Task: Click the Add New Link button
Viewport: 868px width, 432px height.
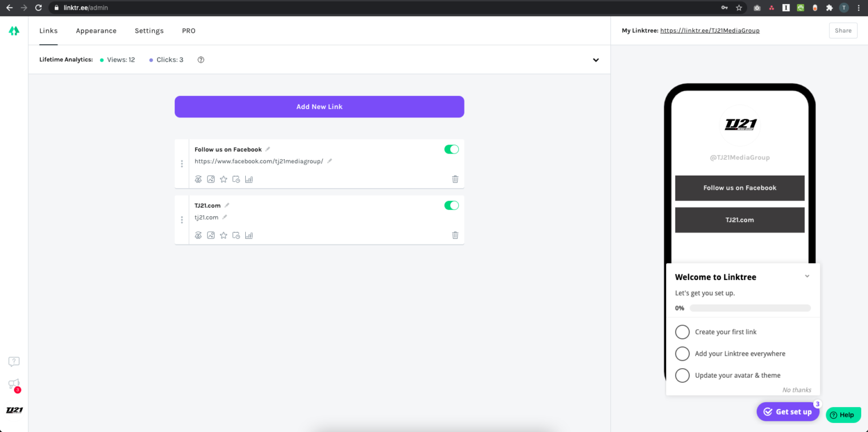Action: [x=319, y=107]
